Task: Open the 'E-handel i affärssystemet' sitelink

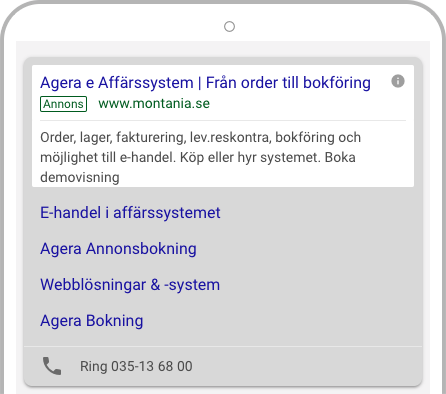Action: 130,213
